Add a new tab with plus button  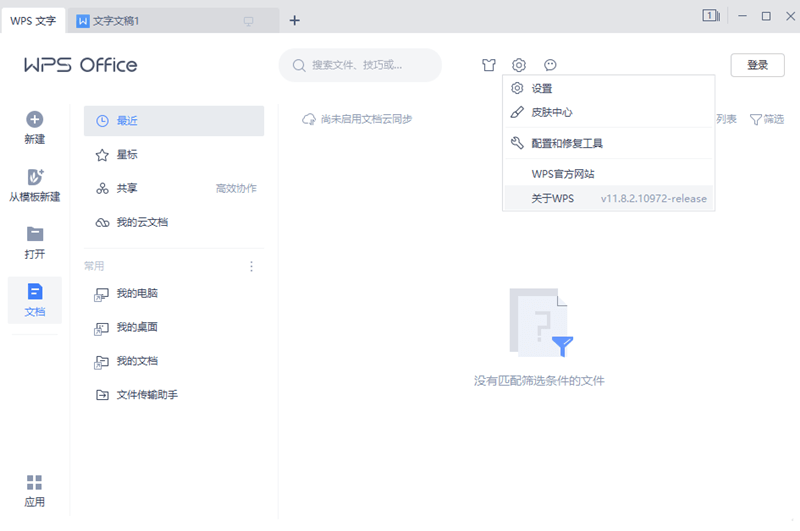coord(294,20)
